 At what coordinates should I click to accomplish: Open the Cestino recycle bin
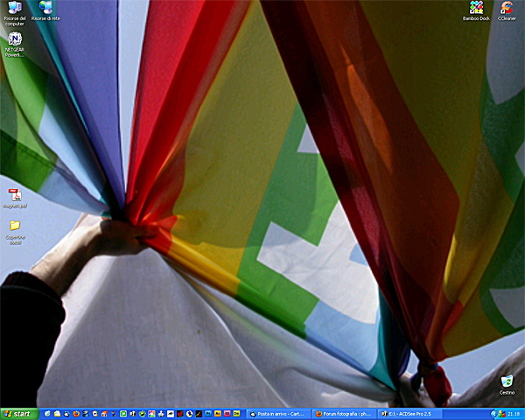(507, 382)
